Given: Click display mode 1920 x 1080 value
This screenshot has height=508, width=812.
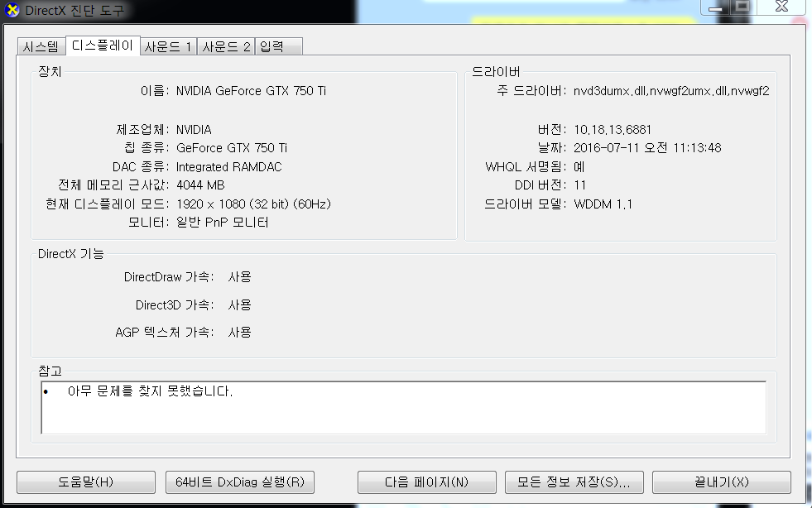Looking at the screenshot, I should pyautogui.click(x=253, y=204).
